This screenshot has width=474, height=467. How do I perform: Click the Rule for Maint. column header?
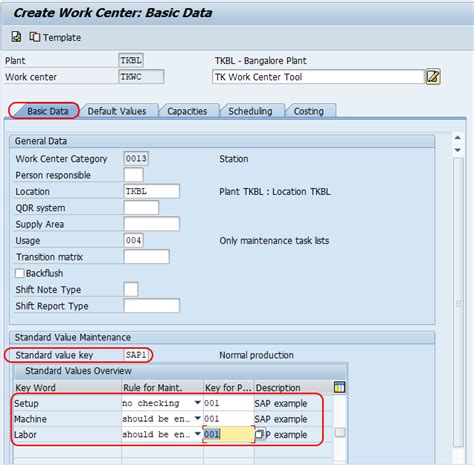click(x=163, y=388)
